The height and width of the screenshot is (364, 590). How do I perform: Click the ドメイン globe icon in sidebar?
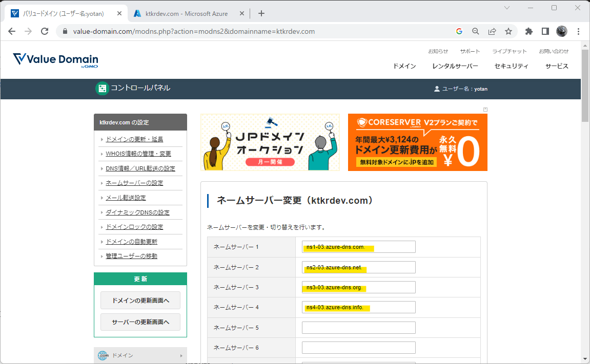(x=103, y=355)
